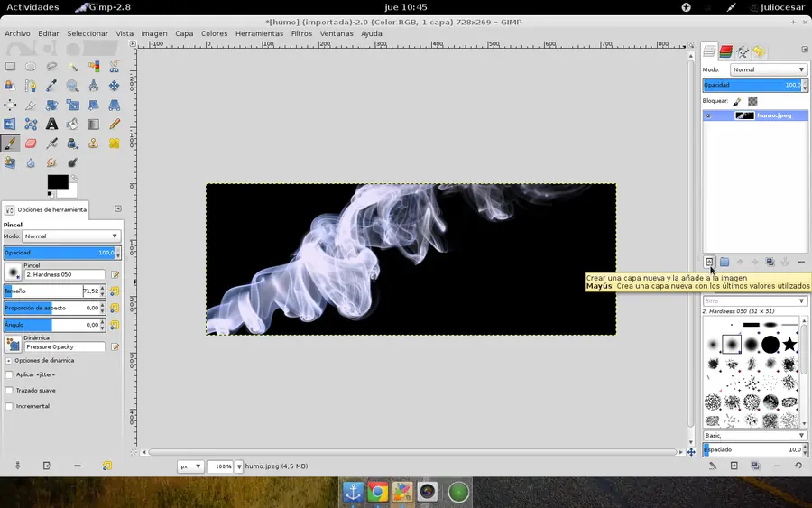Screen dimensions: 812x508
Task: Enable the Trazado suave checkbox
Action: click(9, 391)
